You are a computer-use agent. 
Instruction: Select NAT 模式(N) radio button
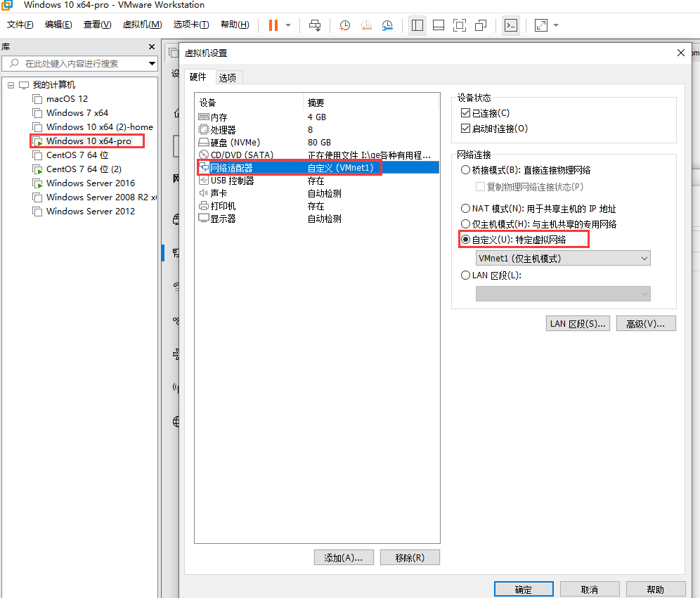pos(466,209)
